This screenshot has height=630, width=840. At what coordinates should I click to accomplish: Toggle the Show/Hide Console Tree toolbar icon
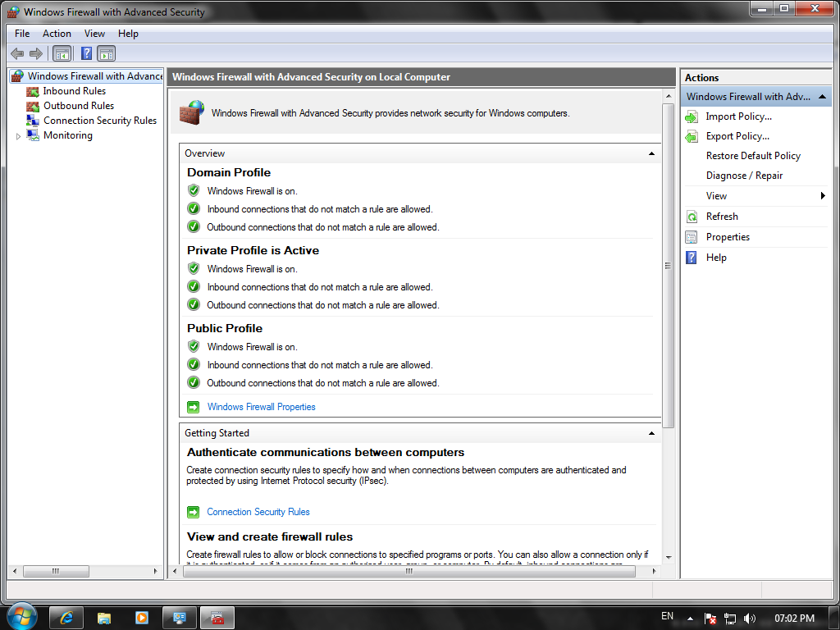tap(62, 53)
